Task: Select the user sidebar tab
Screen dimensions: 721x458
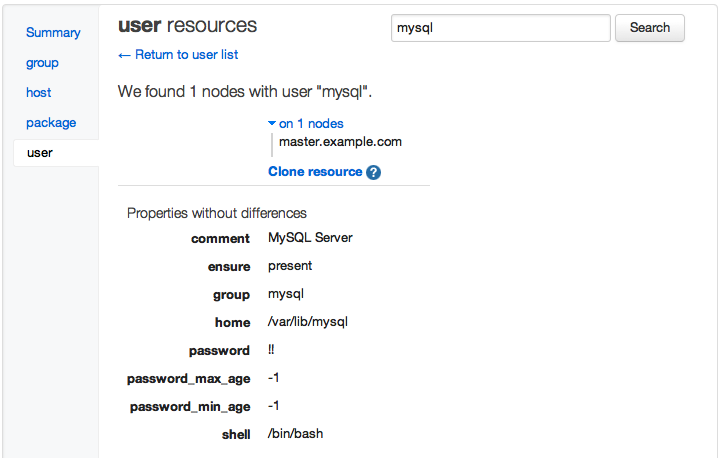Action: tap(40, 153)
